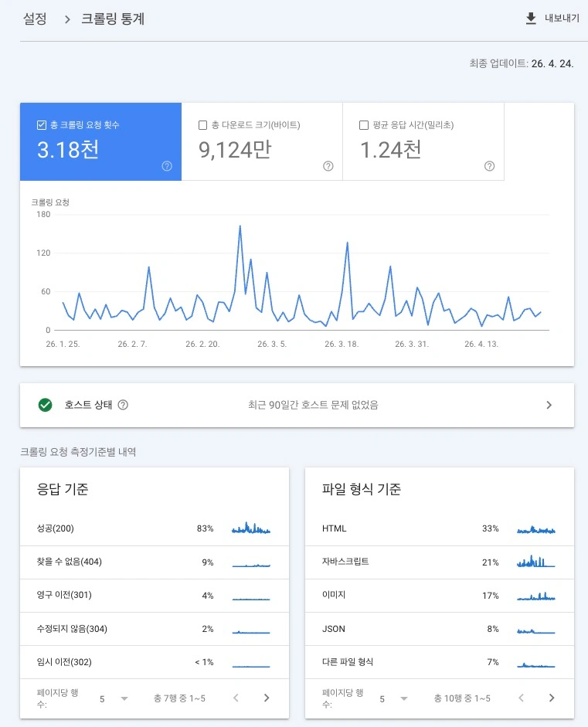Select the 3.18천 total crawl requests card

click(x=100, y=141)
